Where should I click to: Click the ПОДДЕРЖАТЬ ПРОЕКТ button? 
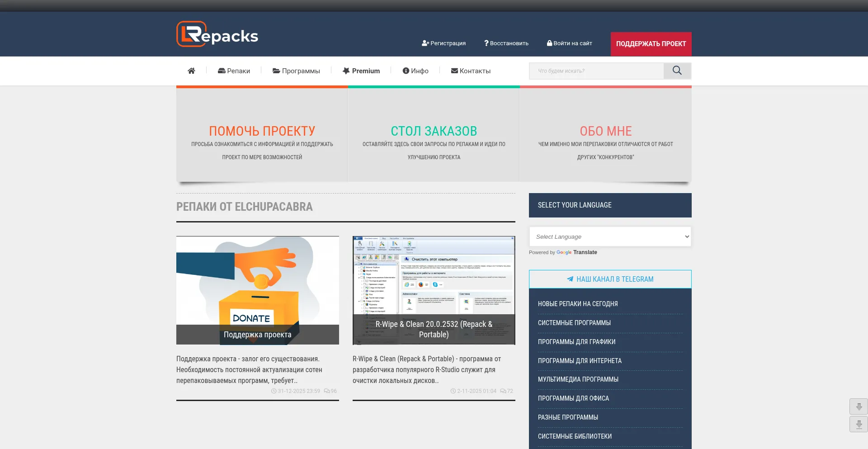651,44
